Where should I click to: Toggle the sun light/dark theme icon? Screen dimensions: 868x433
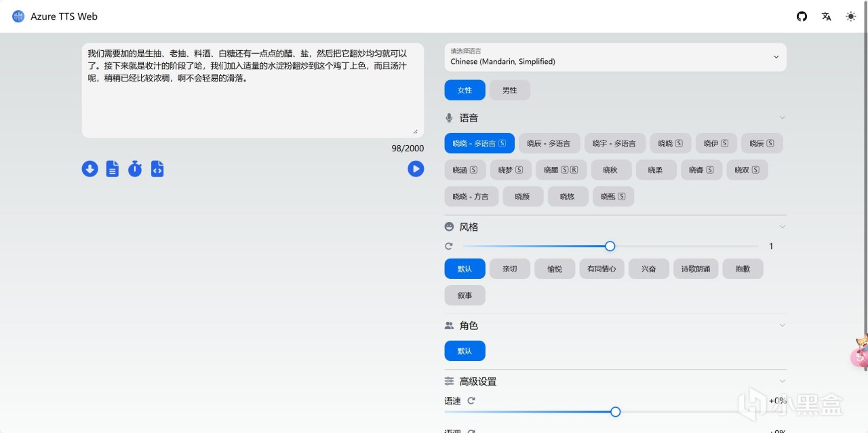point(850,16)
